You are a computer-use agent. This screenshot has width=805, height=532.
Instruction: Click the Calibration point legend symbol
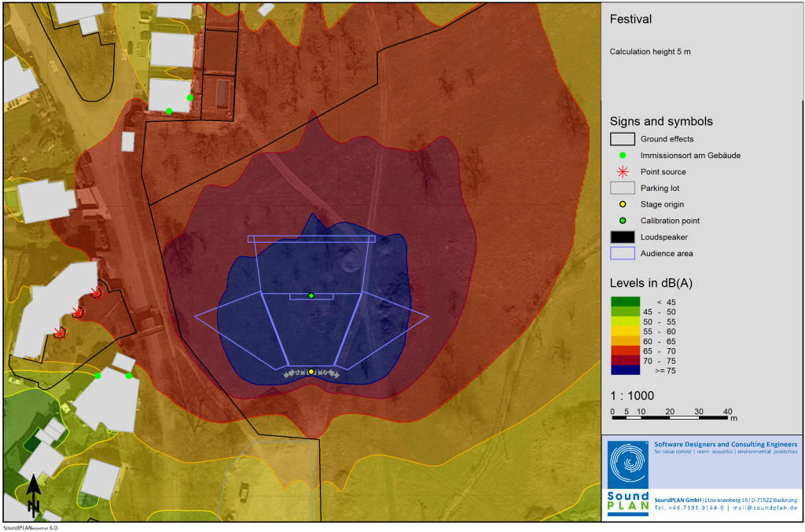[x=622, y=221]
